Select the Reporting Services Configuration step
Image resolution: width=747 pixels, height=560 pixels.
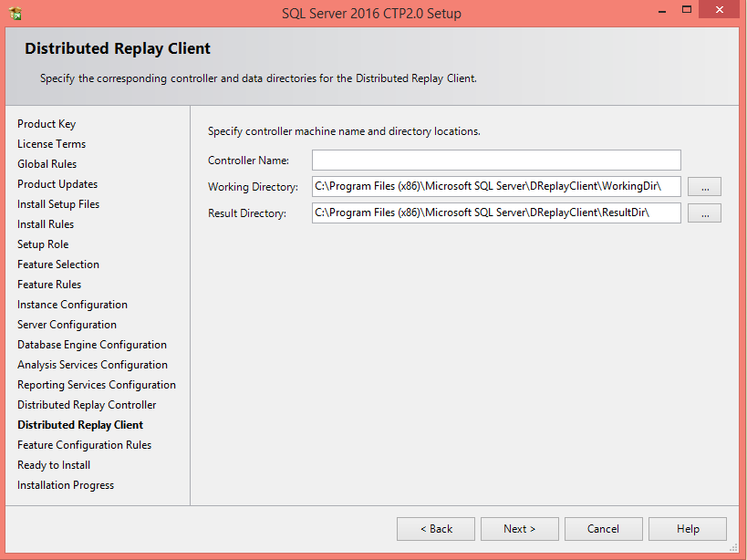point(97,385)
